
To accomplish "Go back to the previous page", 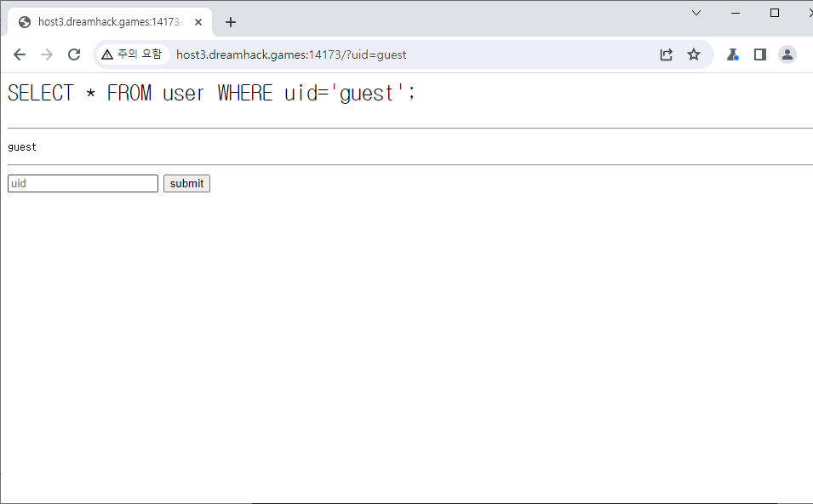I will pyautogui.click(x=20, y=54).
